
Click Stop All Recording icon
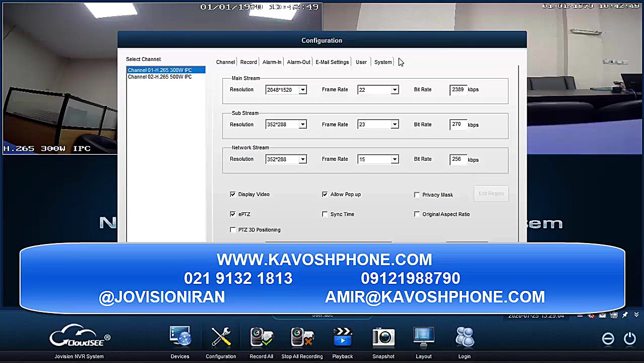[302, 337]
